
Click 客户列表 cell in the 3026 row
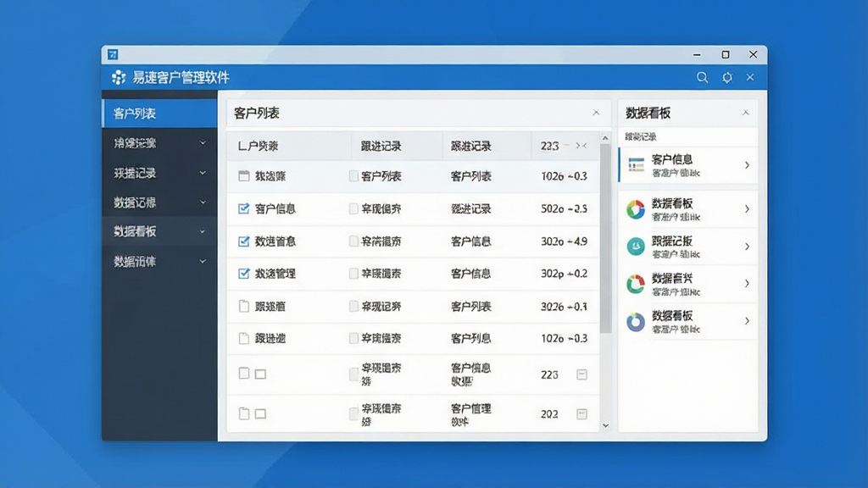(x=471, y=306)
